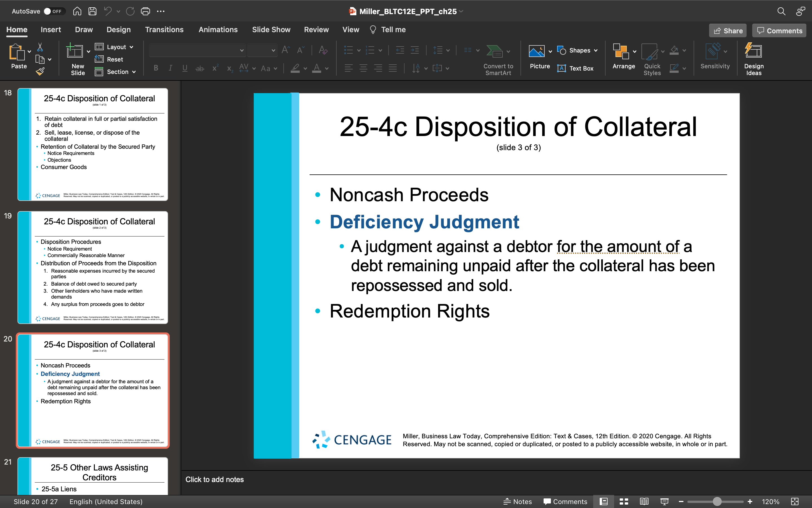Increase list indent level
812x508 pixels.
tap(415, 50)
